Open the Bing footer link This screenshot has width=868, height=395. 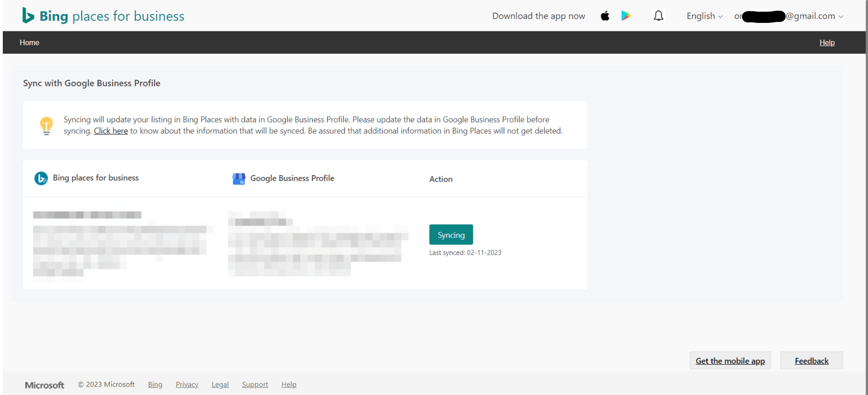[155, 384]
